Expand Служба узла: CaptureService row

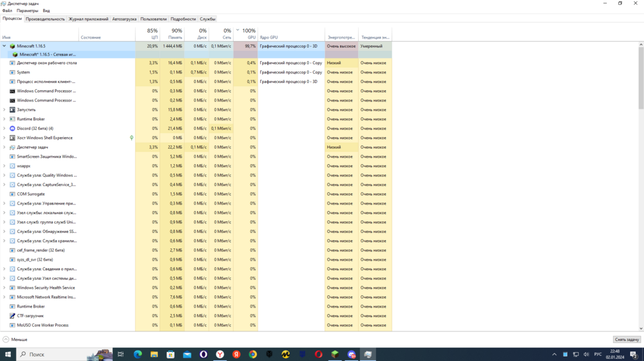click(5, 185)
